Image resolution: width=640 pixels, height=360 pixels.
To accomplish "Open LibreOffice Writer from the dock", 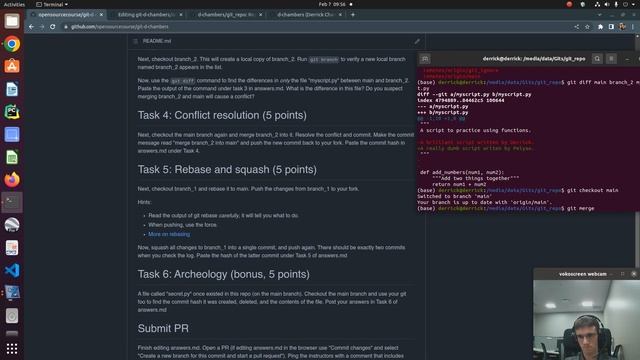I will pyautogui.click(x=12, y=89).
